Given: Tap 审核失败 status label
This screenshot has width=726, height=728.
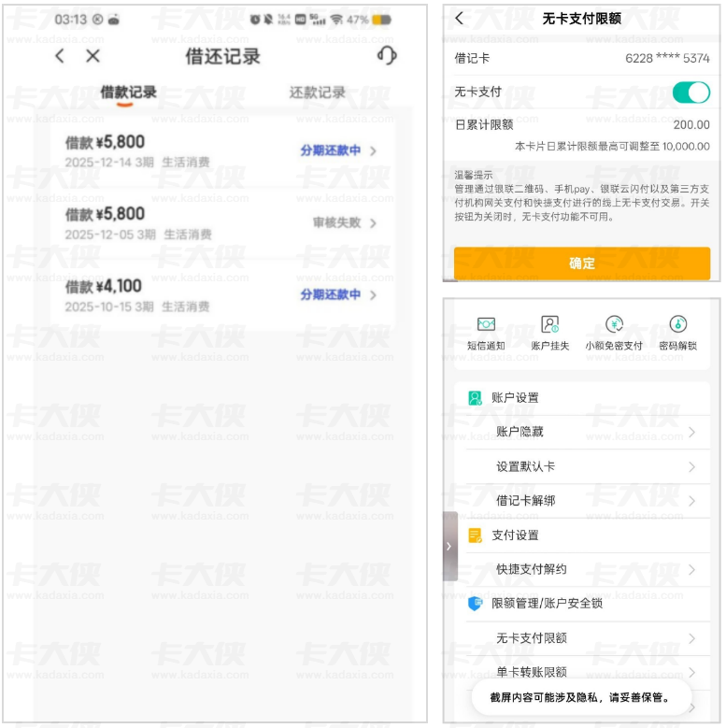Looking at the screenshot, I should click(337, 222).
